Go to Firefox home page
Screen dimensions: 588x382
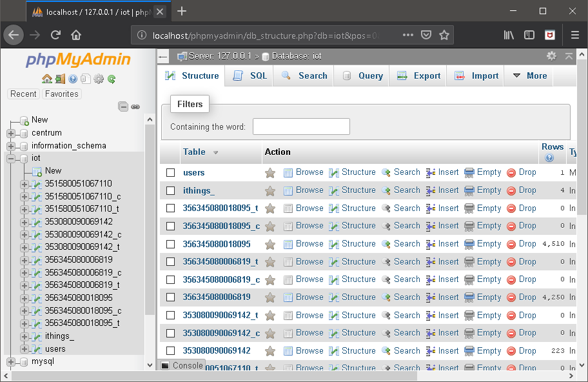click(x=76, y=35)
